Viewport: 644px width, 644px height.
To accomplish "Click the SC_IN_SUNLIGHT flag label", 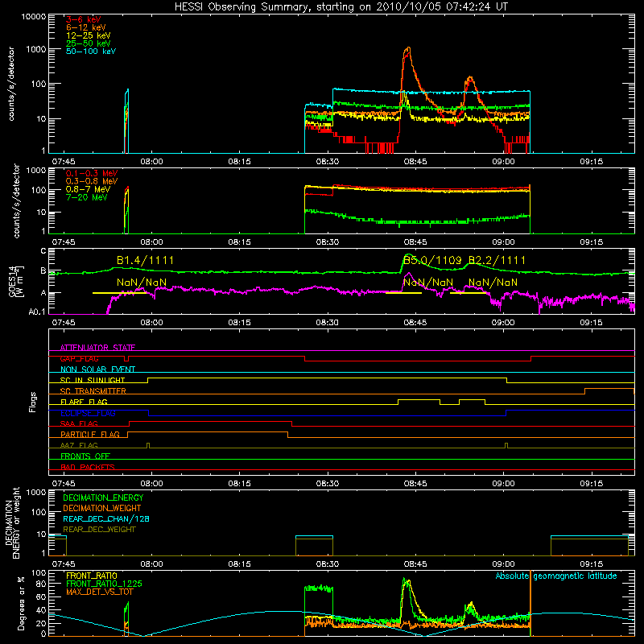I will click(x=93, y=380).
